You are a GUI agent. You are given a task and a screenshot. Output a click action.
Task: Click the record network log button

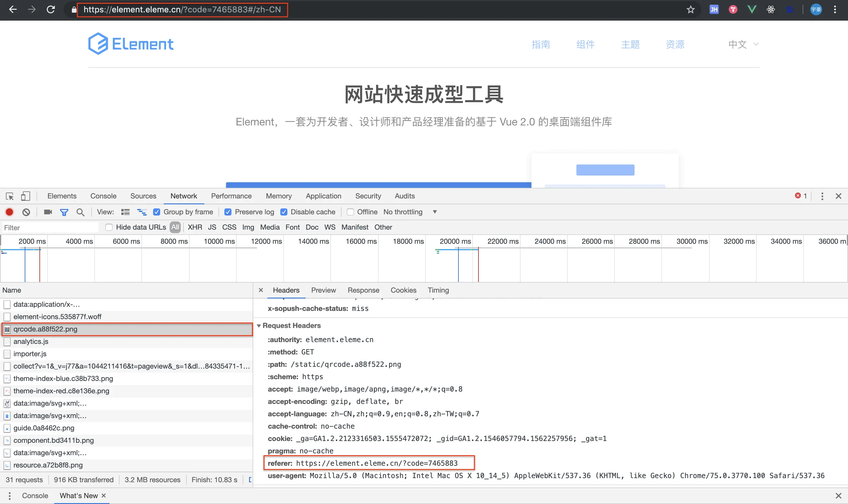[x=9, y=212]
